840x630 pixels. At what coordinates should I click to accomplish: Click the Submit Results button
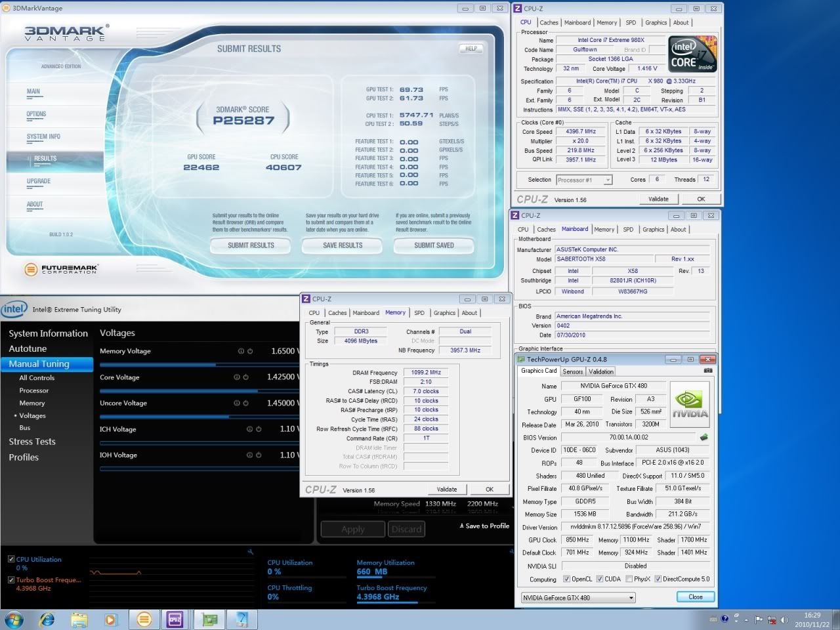pyautogui.click(x=251, y=245)
